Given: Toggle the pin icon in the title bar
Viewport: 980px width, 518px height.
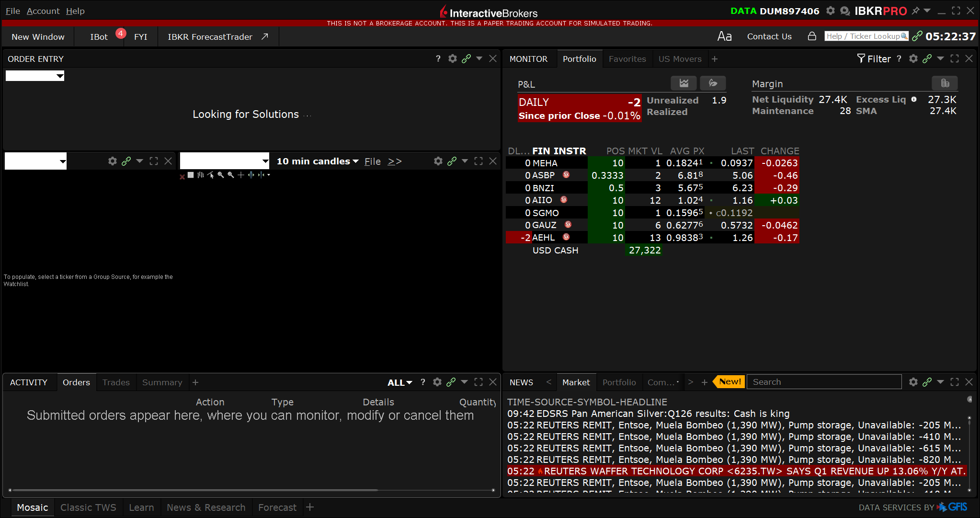Looking at the screenshot, I should 915,11.
